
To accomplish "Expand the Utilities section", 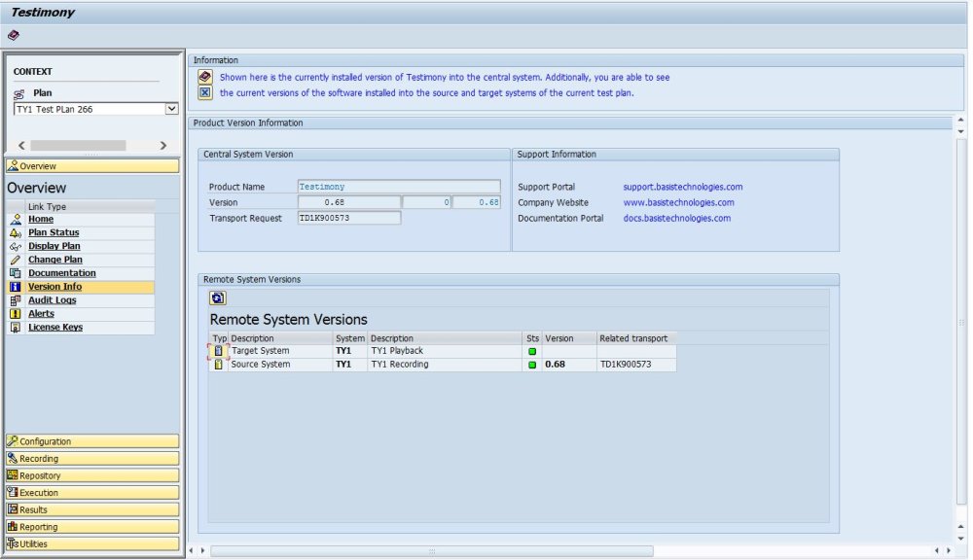I will (x=92, y=543).
